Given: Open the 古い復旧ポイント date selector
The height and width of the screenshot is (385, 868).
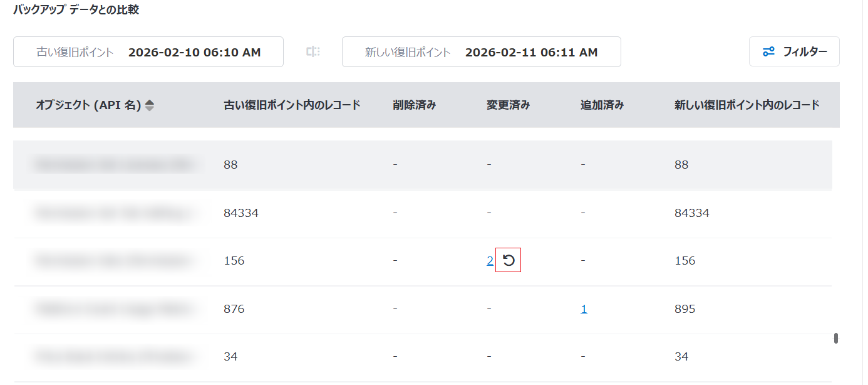Looking at the screenshot, I should coord(148,52).
